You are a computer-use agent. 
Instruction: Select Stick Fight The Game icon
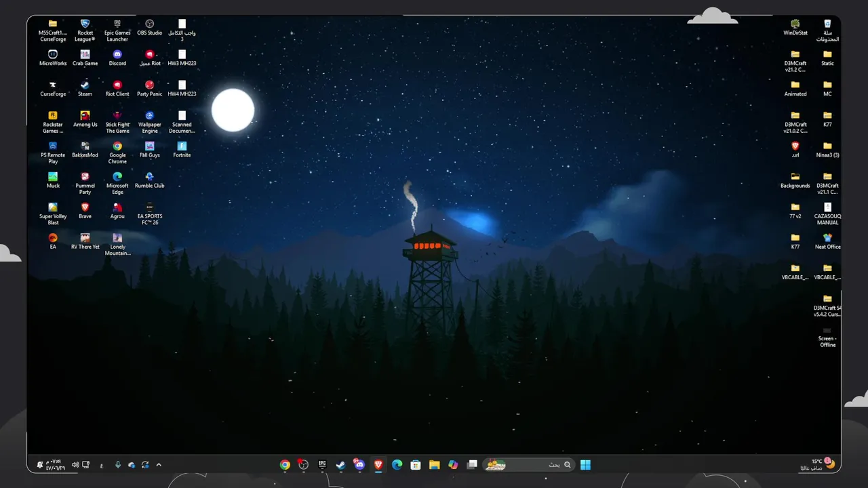tap(117, 123)
